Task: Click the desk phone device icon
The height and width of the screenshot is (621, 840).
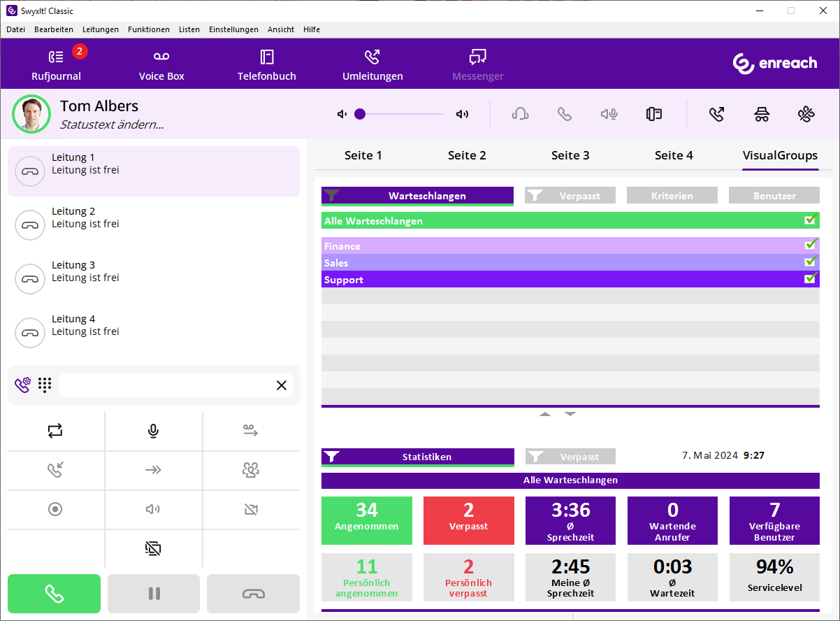Action: tap(654, 114)
